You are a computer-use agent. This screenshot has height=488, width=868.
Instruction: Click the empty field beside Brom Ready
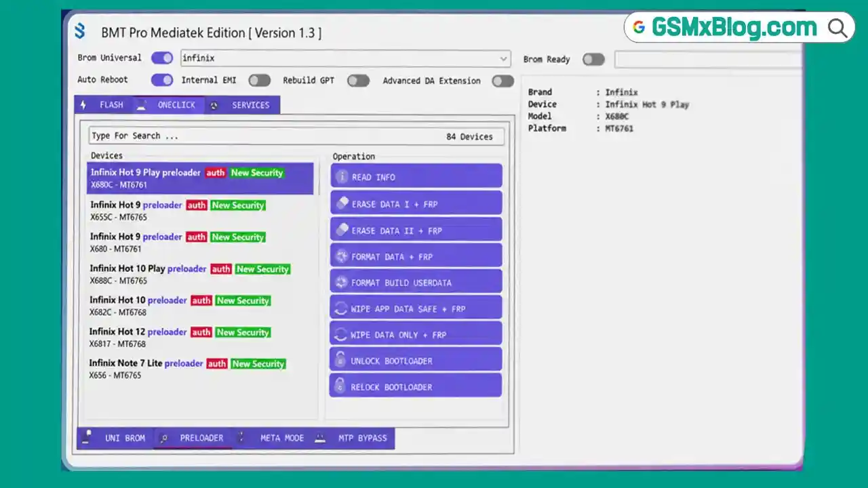click(x=707, y=60)
